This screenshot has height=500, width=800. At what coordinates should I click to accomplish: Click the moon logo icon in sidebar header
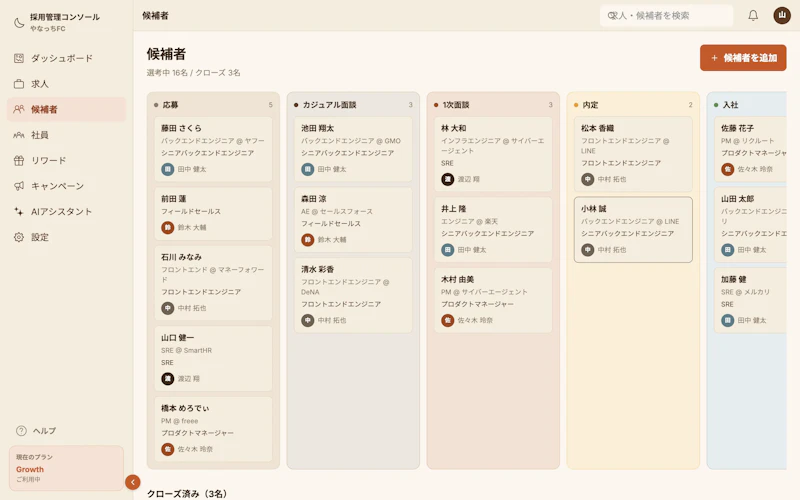tap(19, 22)
